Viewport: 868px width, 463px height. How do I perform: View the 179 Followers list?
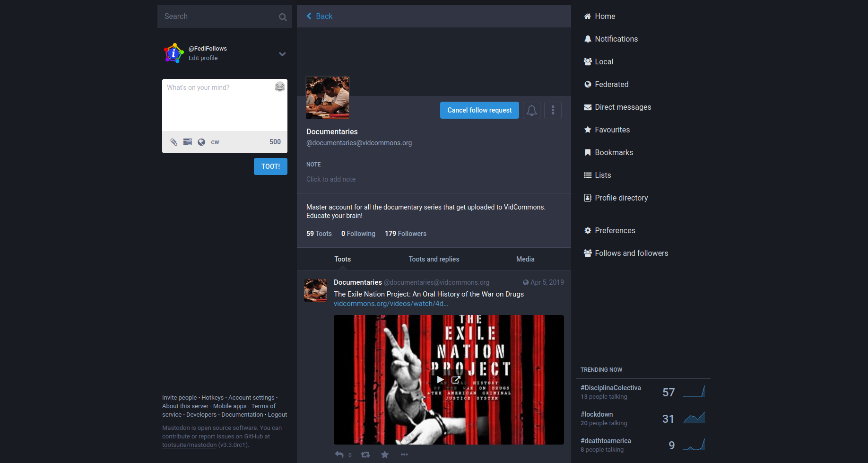pos(406,234)
